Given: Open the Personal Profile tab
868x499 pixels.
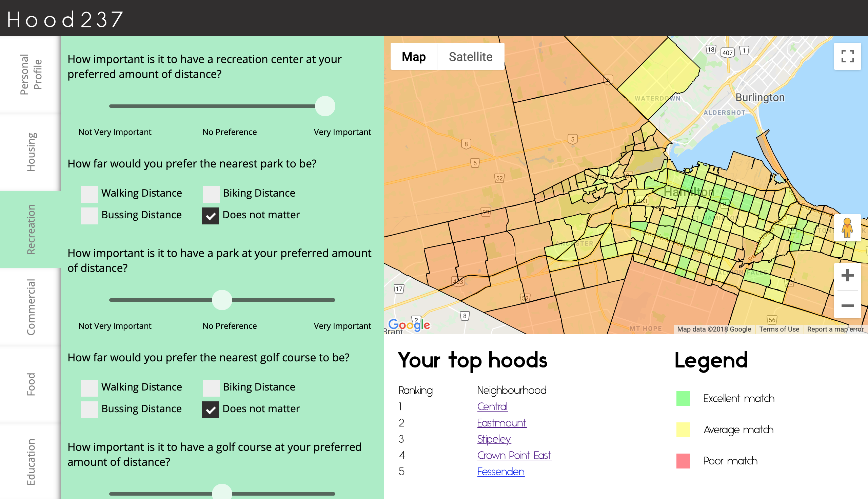Looking at the screenshot, I should (x=31, y=74).
